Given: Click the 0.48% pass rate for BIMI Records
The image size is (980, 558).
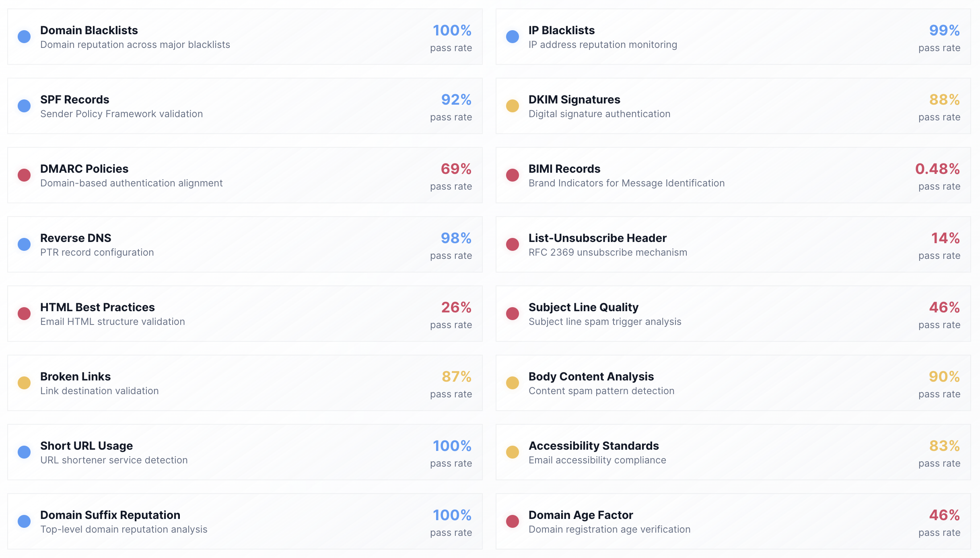Looking at the screenshot, I should (937, 169).
